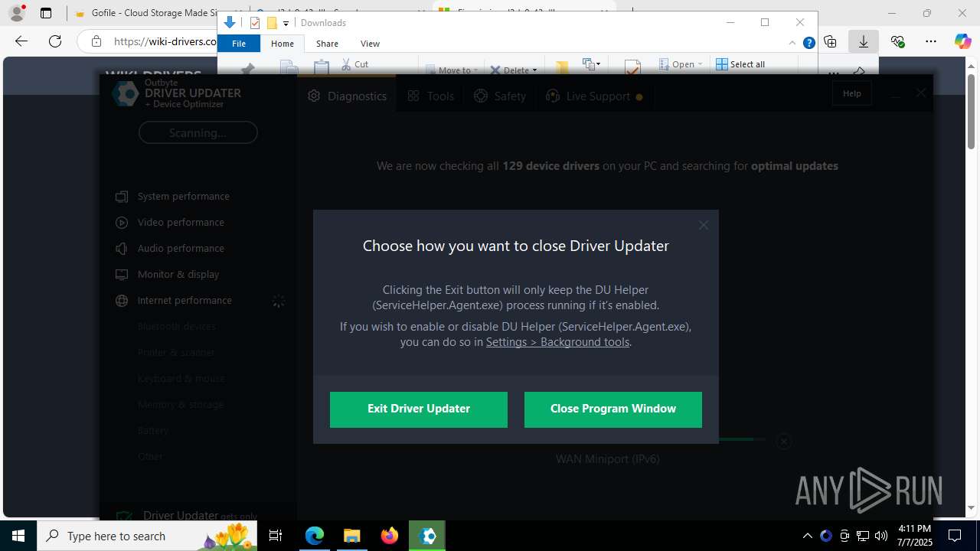Open Edge Collections icon
Viewport: 980px width, 551px height.
tap(831, 41)
